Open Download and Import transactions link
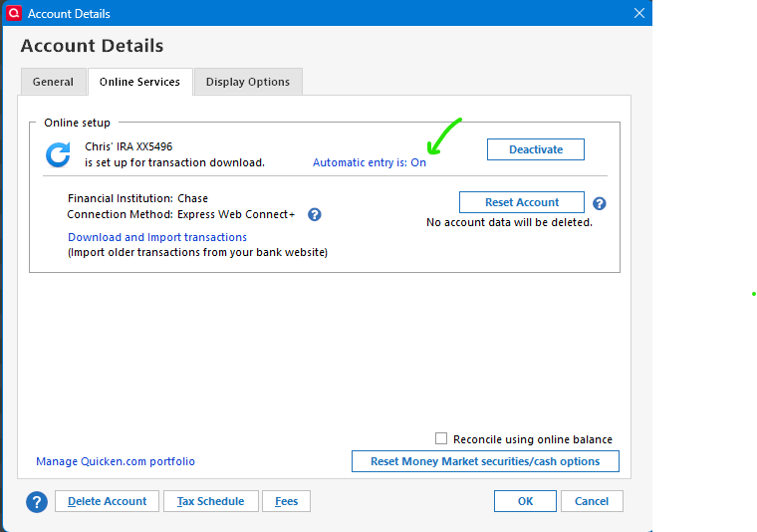This screenshot has width=757, height=532. (157, 237)
